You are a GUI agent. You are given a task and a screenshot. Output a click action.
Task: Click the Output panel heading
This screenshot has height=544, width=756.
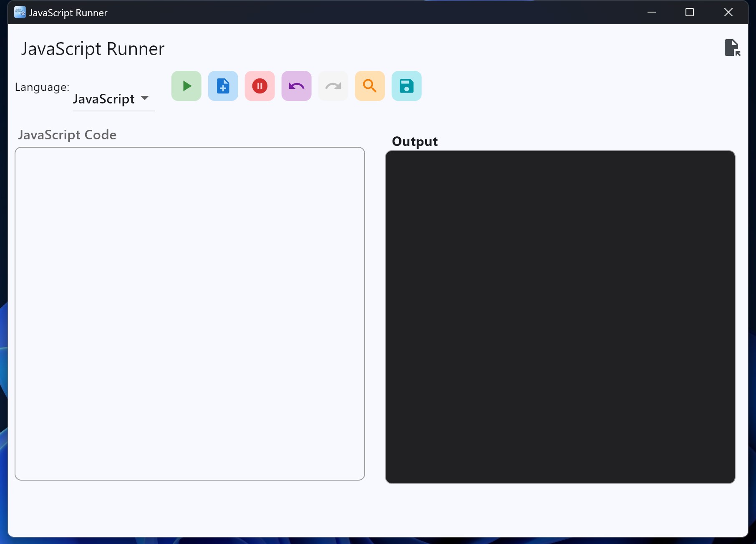click(414, 141)
